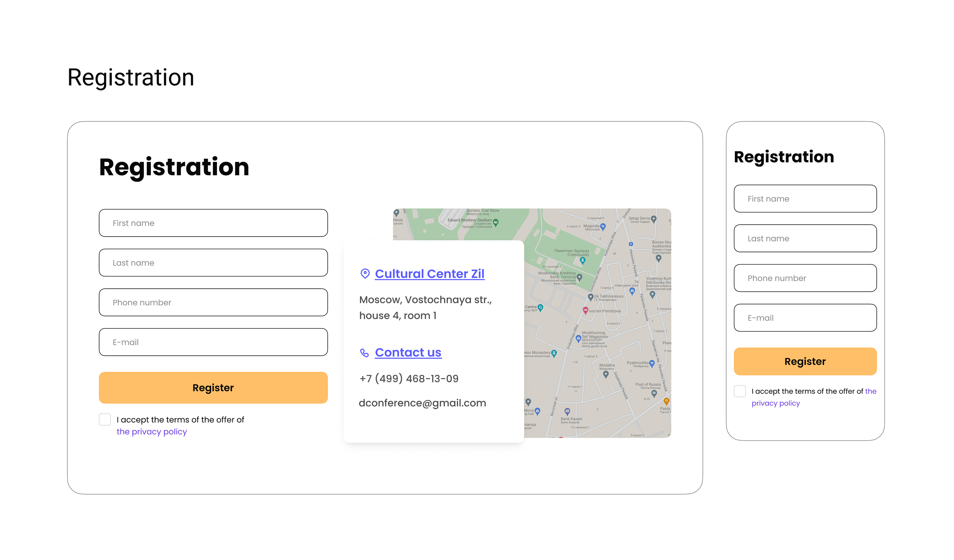954x560 pixels.
Task: Select the Setap Servis map pin
Action: [x=654, y=219]
